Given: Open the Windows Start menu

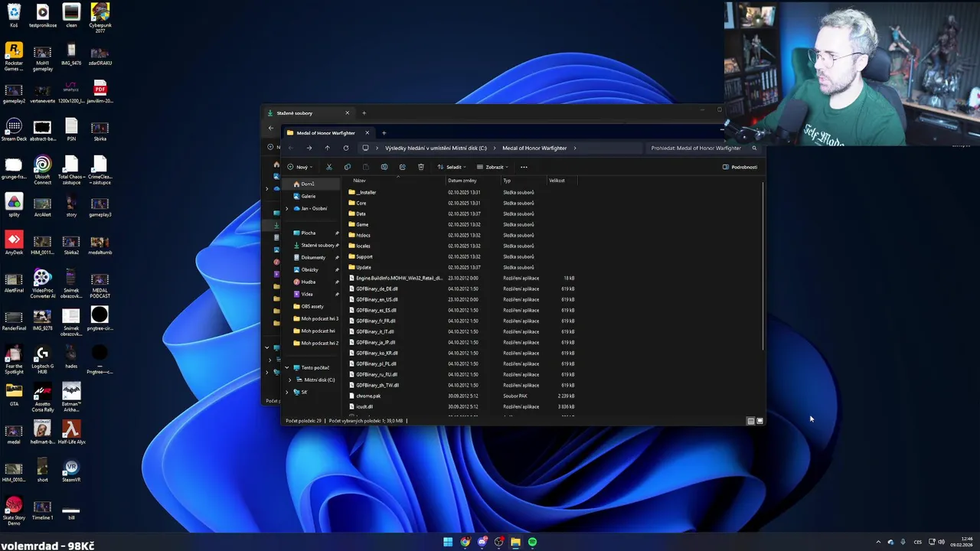Looking at the screenshot, I should (448, 542).
